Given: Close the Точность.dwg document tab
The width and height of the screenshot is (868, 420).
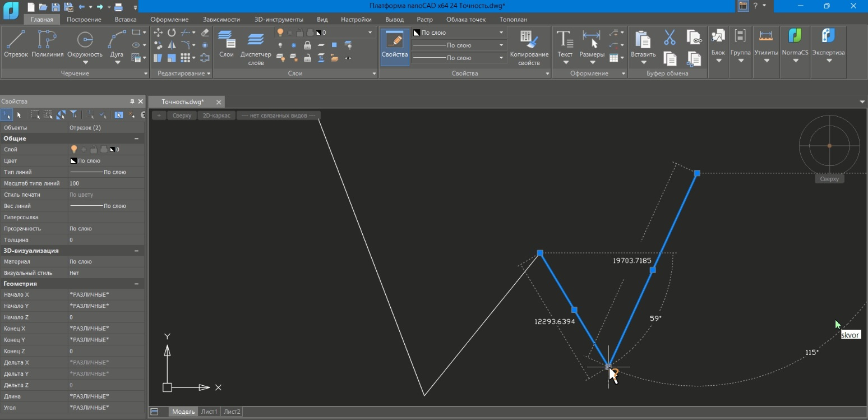Looking at the screenshot, I should 219,102.
